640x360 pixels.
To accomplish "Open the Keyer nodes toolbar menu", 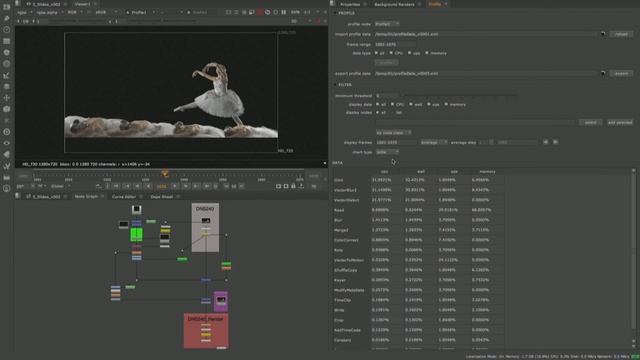I will [x=7, y=76].
